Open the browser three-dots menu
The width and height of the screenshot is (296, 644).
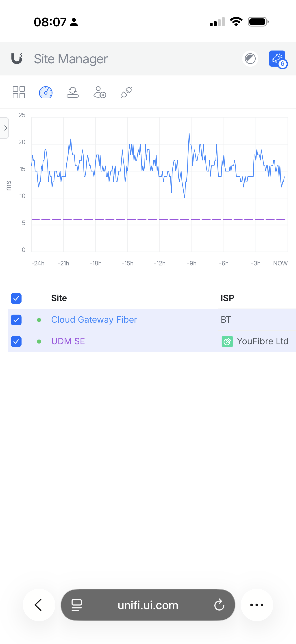(x=257, y=605)
